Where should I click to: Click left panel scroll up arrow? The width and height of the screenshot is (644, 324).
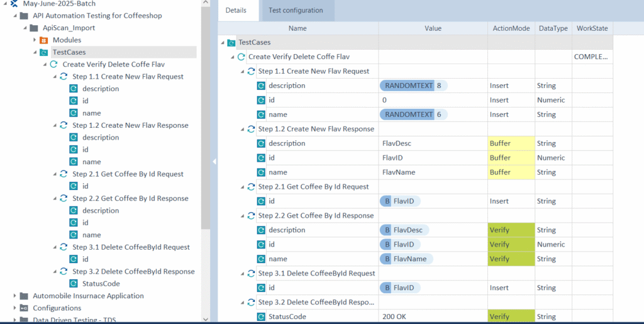click(x=206, y=3)
